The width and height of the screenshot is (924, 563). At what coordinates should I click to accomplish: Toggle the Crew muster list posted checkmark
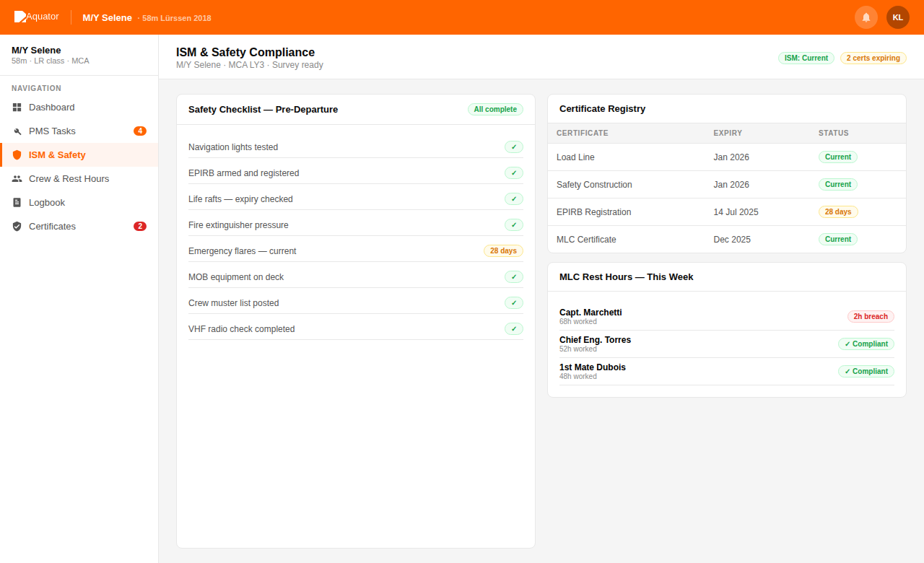[x=514, y=303]
